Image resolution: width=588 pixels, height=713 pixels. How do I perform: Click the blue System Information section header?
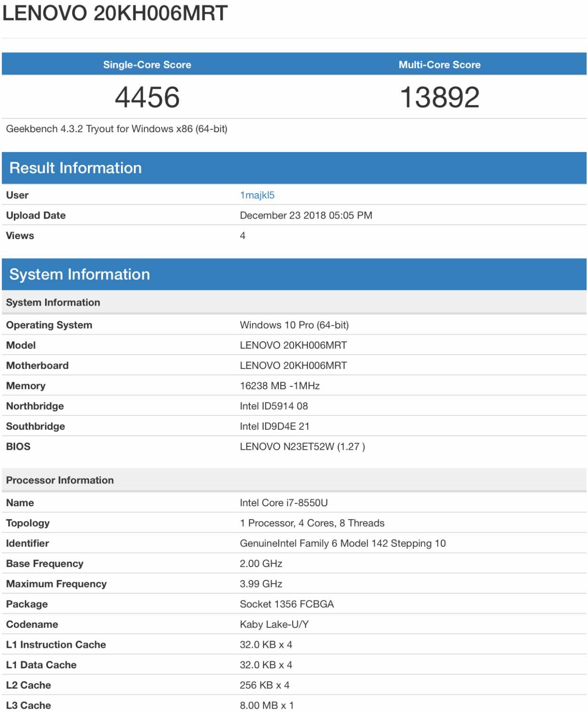coord(79,274)
